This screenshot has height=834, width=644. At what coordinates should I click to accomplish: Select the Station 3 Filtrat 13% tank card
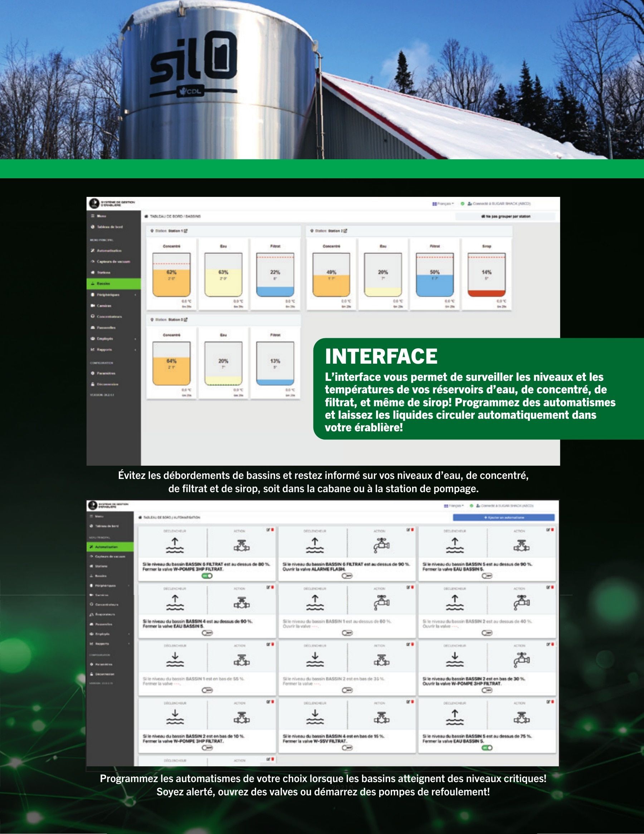275,363
